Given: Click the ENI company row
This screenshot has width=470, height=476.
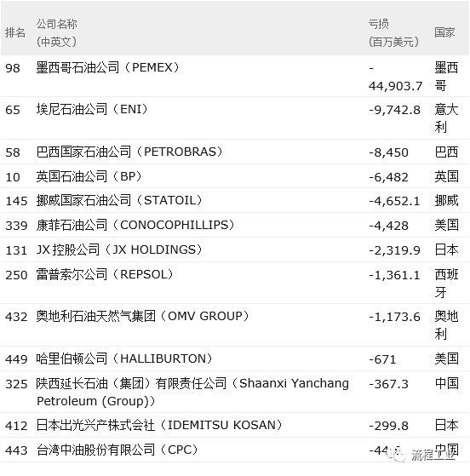Looking at the screenshot, I should pyautogui.click(x=235, y=118).
